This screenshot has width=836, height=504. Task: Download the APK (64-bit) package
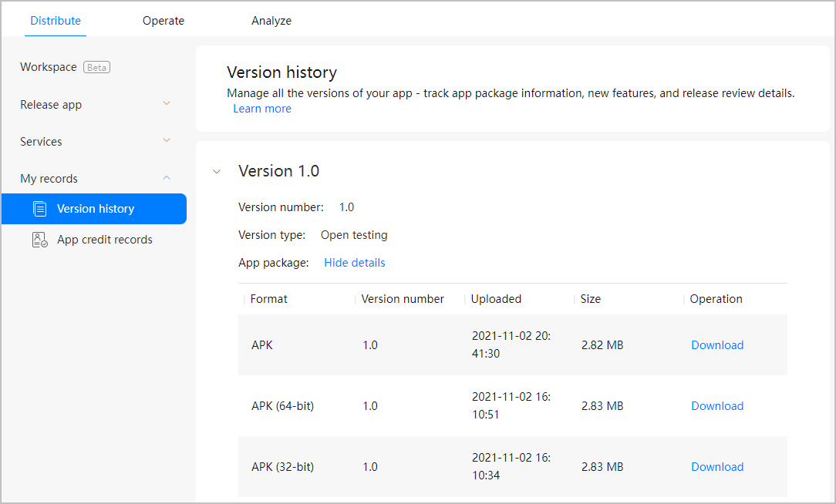pyautogui.click(x=717, y=406)
